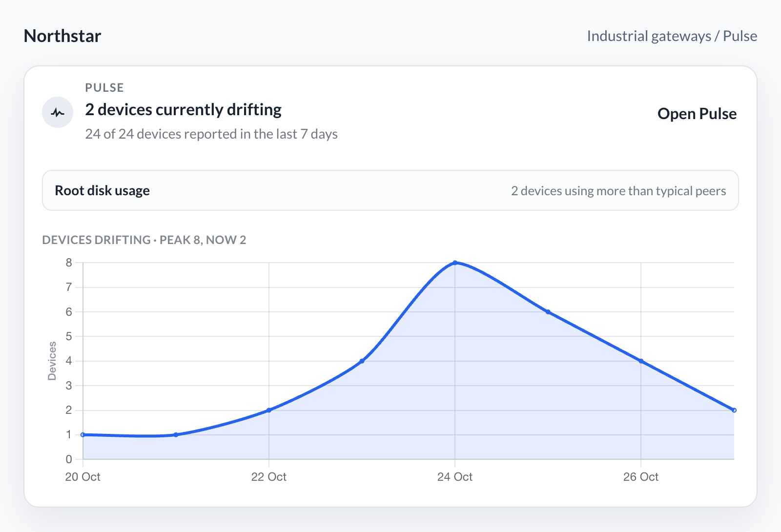Click the y-axis label 8
Viewport: 781px width, 532px height.
click(x=69, y=263)
